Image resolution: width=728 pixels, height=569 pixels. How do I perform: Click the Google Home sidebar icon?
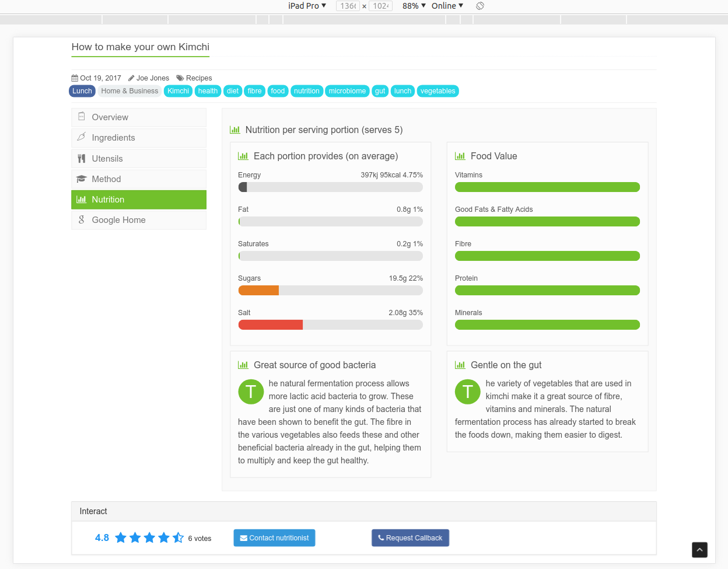82,220
